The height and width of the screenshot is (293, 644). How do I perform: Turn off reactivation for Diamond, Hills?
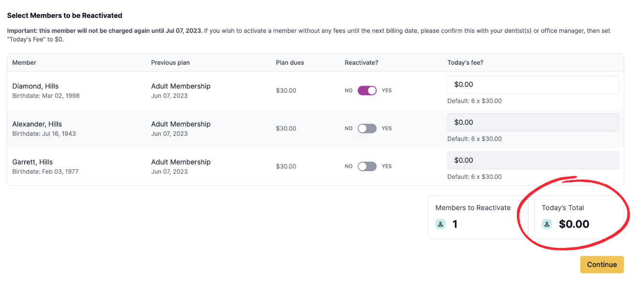click(x=367, y=90)
